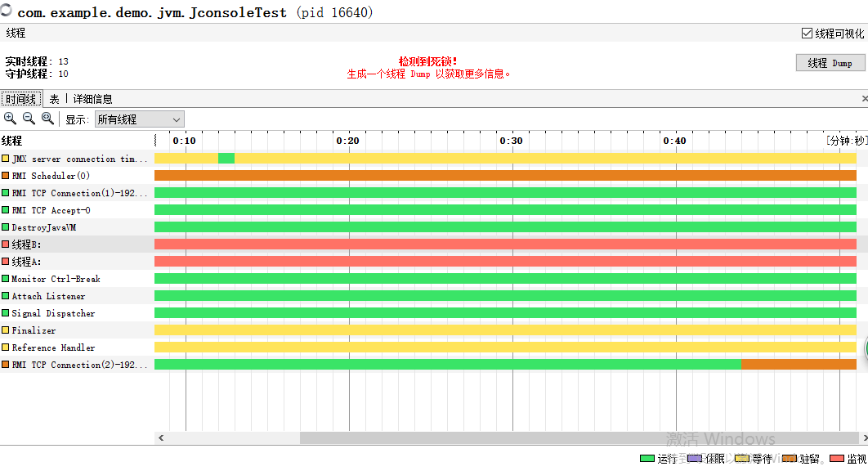Click the loading spinner icon beside the title
Viewport: 868px width, 471px height.
coord(6,10)
